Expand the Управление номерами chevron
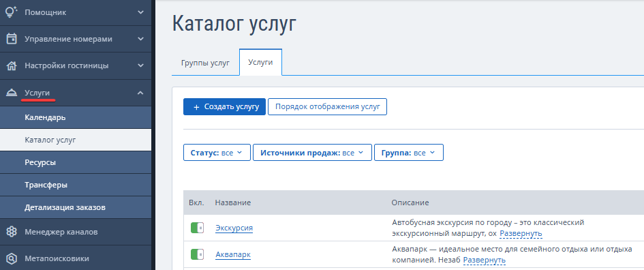Image resolution: width=644 pixels, height=270 pixels. (x=140, y=39)
